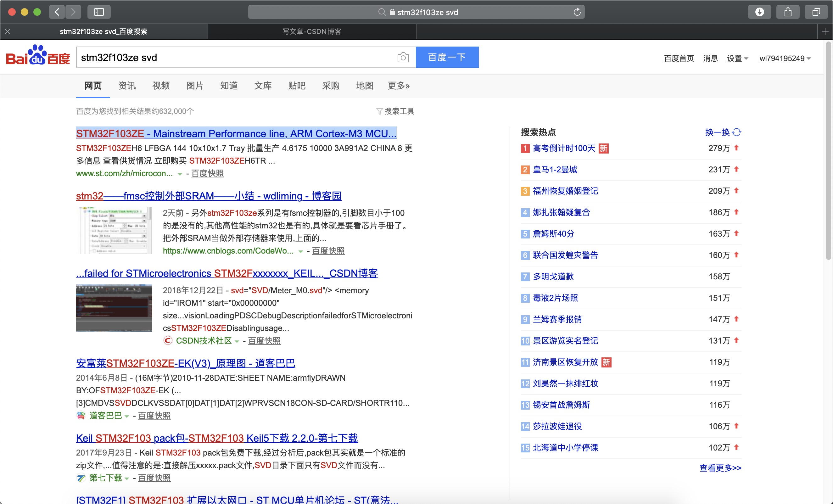The height and width of the screenshot is (504, 833).
Task: Select the 网页 search tab
Action: (x=93, y=86)
